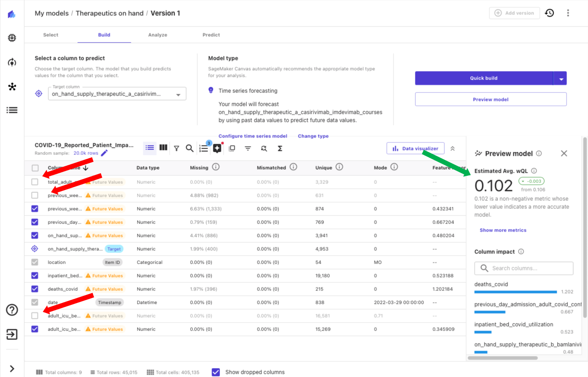Image resolution: width=588 pixels, height=377 pixels.
Task: Open the Target column dropdown
Action: [x=117, y=94]
